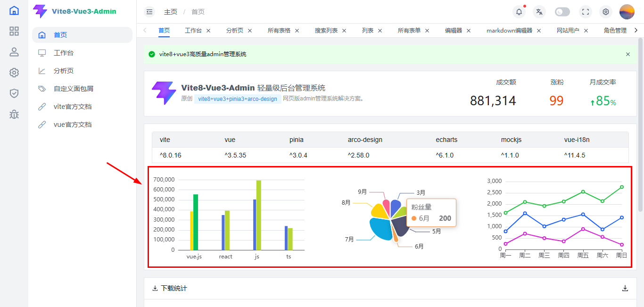Open 自定义面包屑 in sidebar menu
This screenshot has width=644, height=307.
82,89
